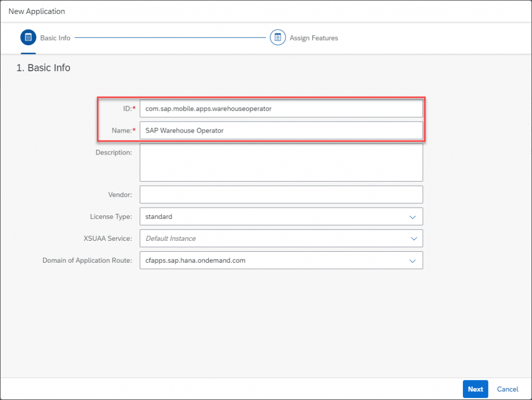The height and width of the screenshot is (400, 532).
Task: Click the Vendor input field
Action: [281, 195]
